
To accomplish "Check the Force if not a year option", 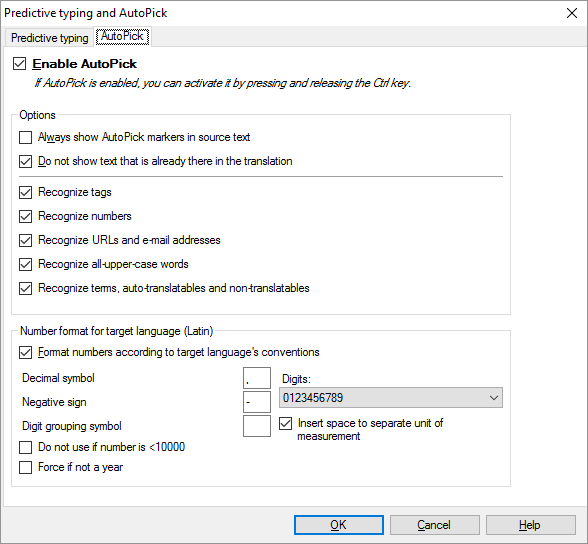I will point(26,468).
